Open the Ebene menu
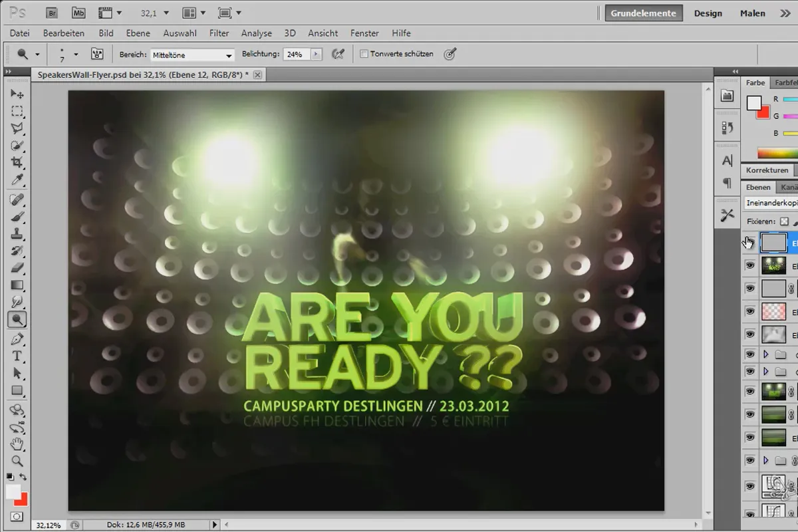The image size is (798, 532). pyautogui.click(x=138, y=33)
